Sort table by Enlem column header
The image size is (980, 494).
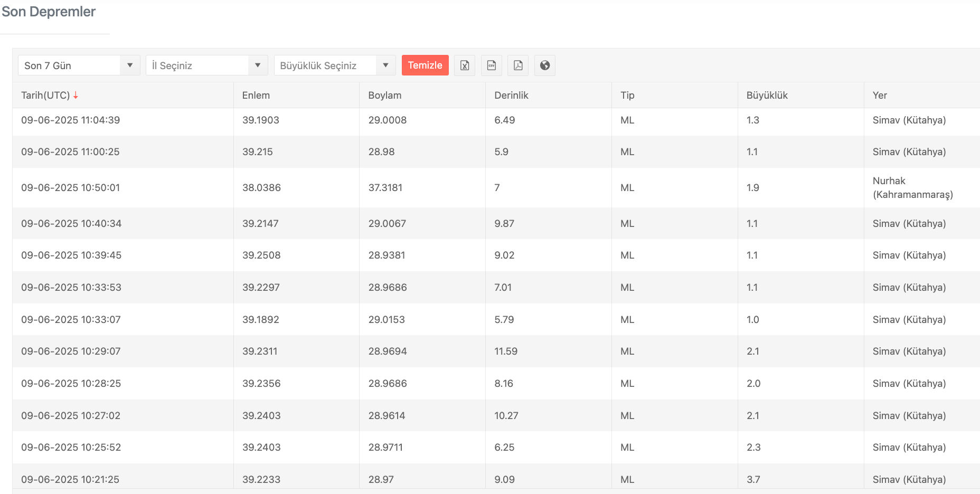click(256, 96)
